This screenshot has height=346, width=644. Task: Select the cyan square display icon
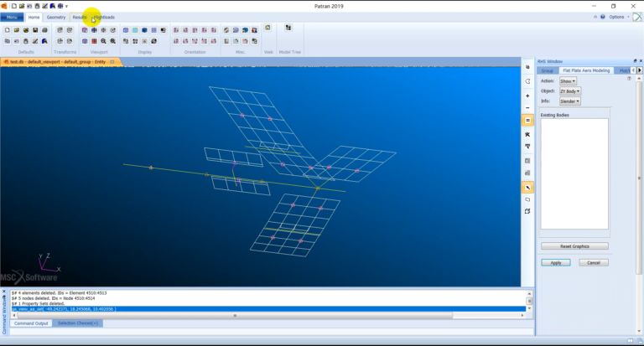135,30
